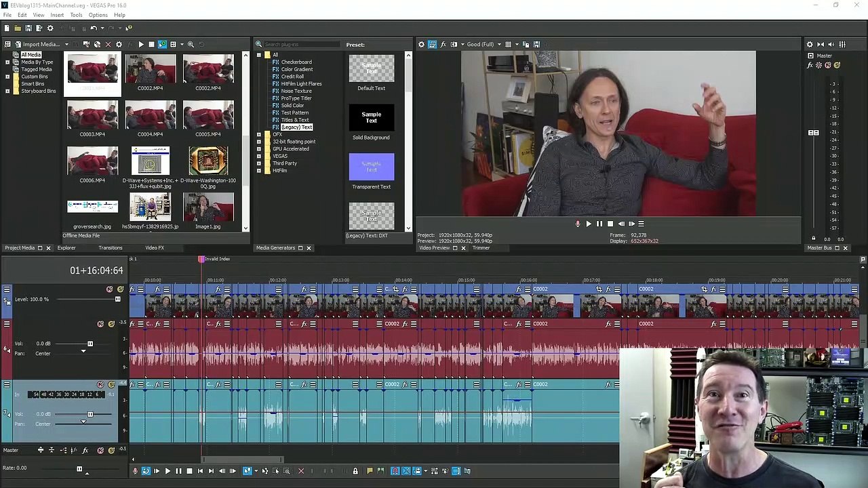Viewport: 868px width, 488px height.
Task: Switch to the Trimmer tab
Action: [481, 248]
